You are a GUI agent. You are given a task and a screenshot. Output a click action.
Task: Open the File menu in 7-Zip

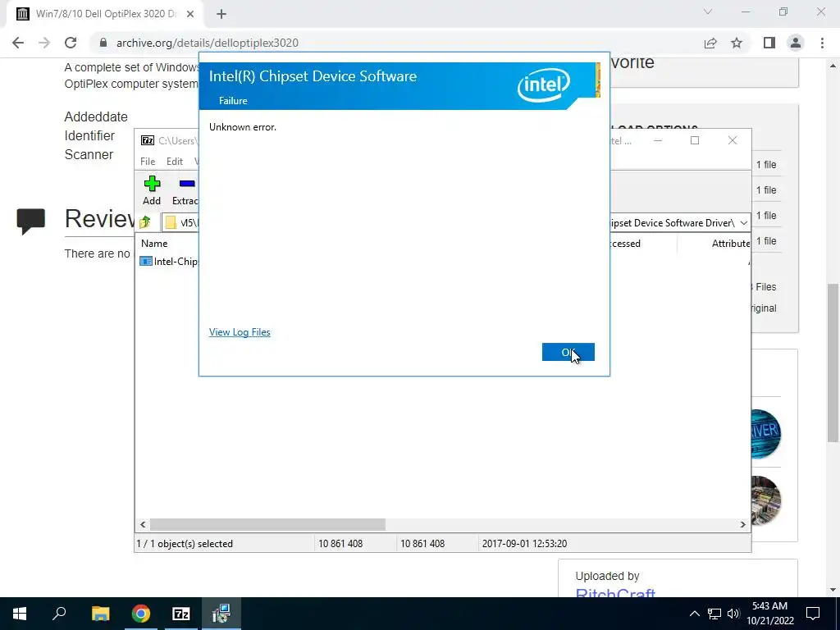point(148,162)
